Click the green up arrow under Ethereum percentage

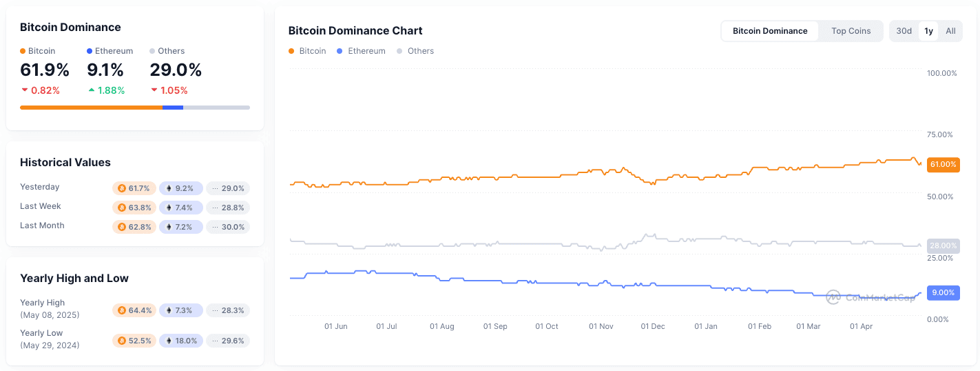pyautogui.click(x=92, y=90)
